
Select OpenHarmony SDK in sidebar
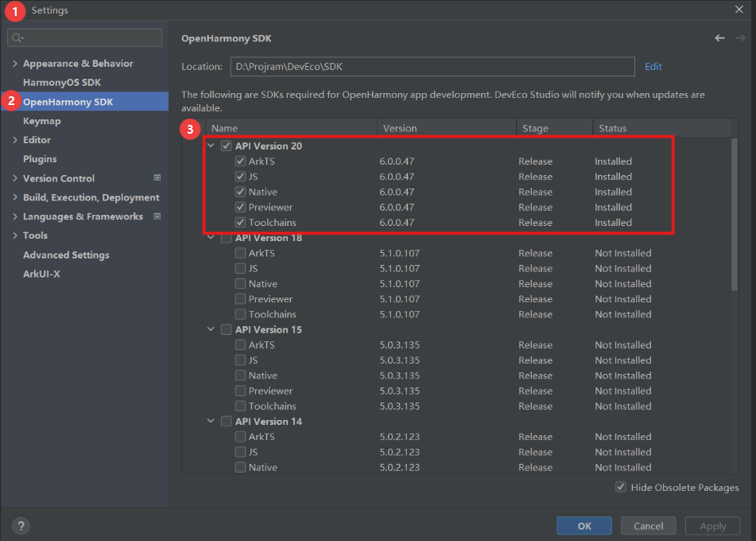pos(68,102)
